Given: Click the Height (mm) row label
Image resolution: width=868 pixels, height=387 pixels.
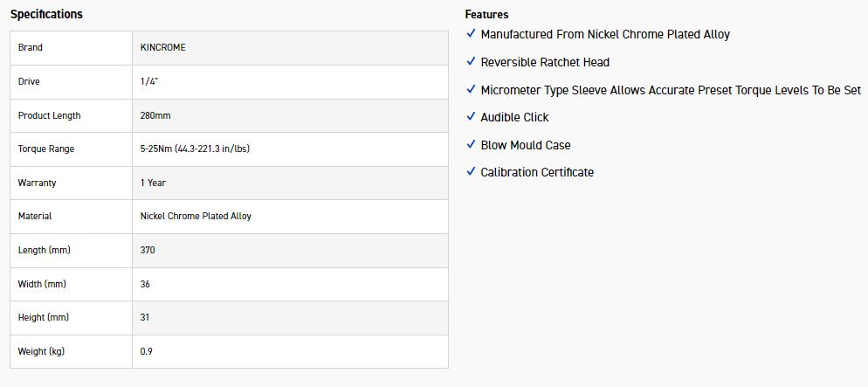Looking at the screenshot, I should pos(43,317).
